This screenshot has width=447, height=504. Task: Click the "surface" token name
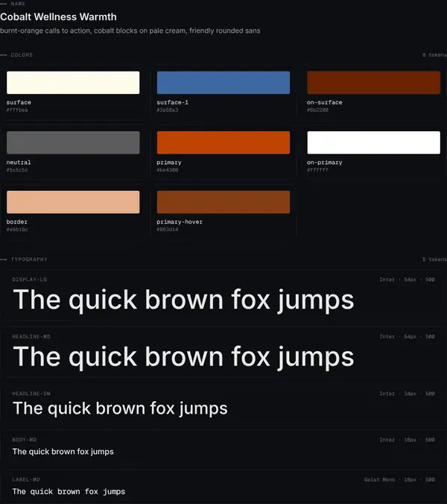point(19,102)
